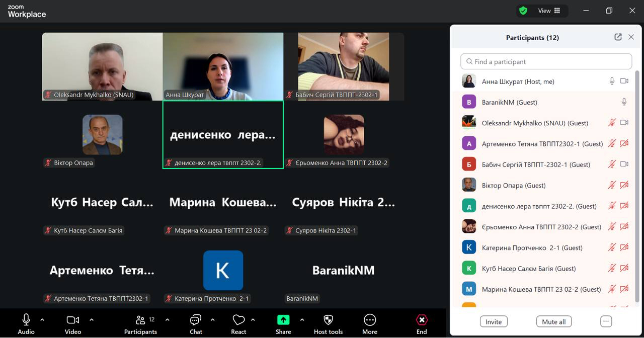Open Host tools shield icon
644x338 pixels.
[x=328, y=323]
